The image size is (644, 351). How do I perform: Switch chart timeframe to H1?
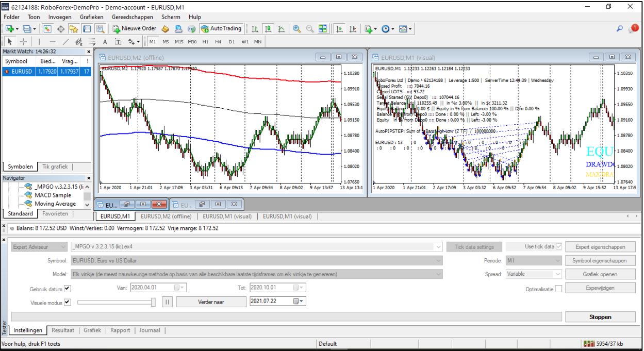coord(205,41)
